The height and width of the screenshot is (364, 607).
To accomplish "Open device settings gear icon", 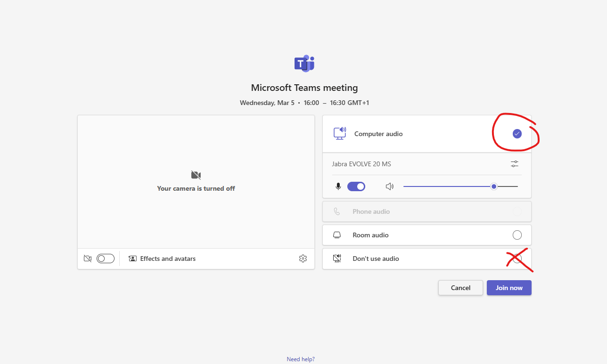I will point(303,259).
